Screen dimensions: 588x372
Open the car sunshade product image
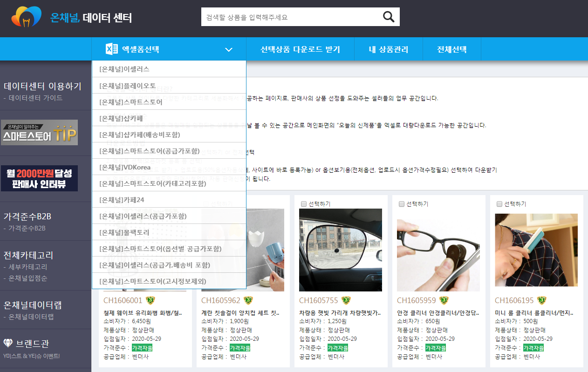(341, 250)
